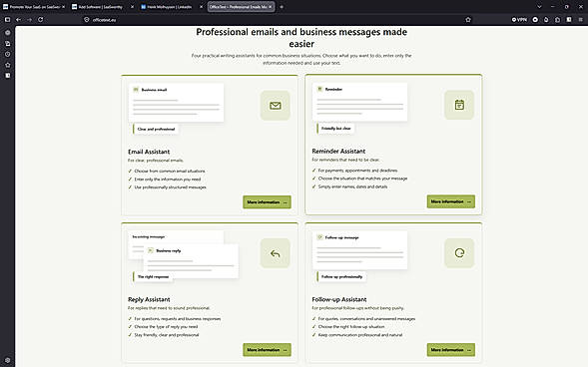Toggle the sidebar panel button left of back arrow
The width and height of the screenshot is (588, 367).
click(x=8, y=20)
